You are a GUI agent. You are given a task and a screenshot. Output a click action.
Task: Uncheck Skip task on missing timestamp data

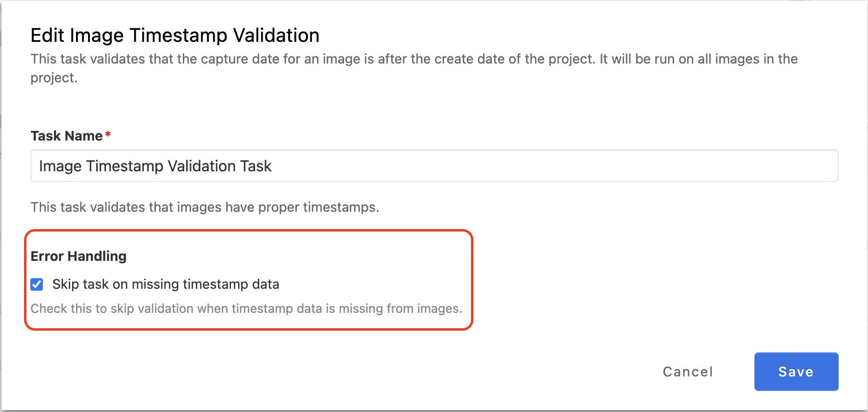(x=37, y=284)
